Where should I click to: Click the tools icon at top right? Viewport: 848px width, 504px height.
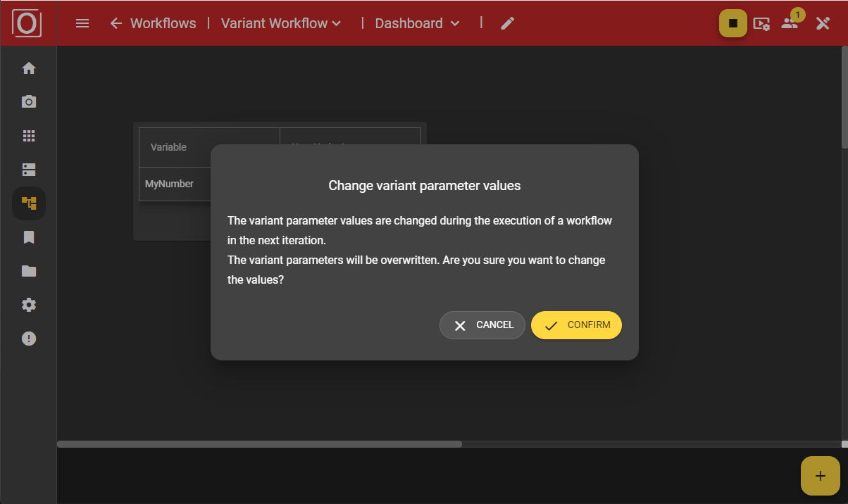pyautogui.click(x=823, y=23)
